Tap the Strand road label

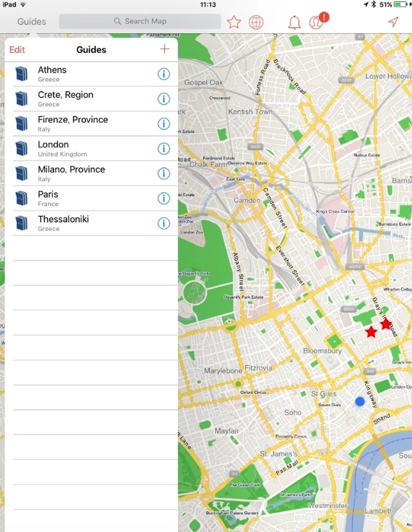(x=382, y=419)
